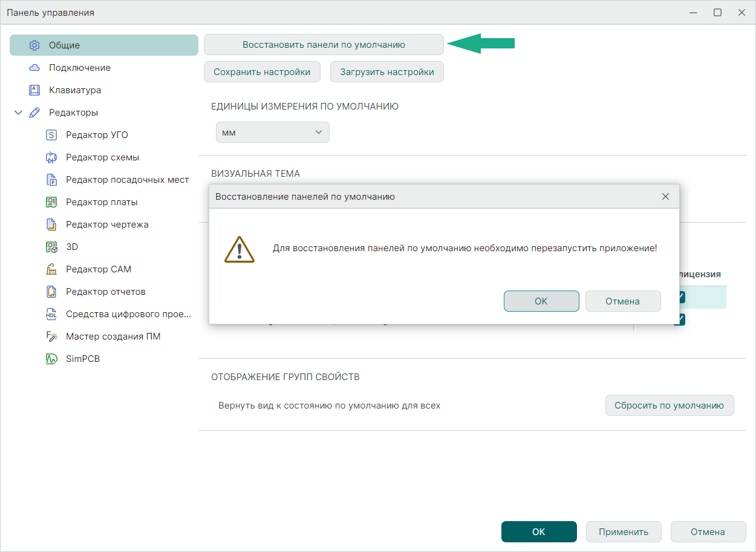The width and height of the screenshot is (756, 552).
Task: Select Редактор УГО in the tree
Action: [x=97, y=135]
